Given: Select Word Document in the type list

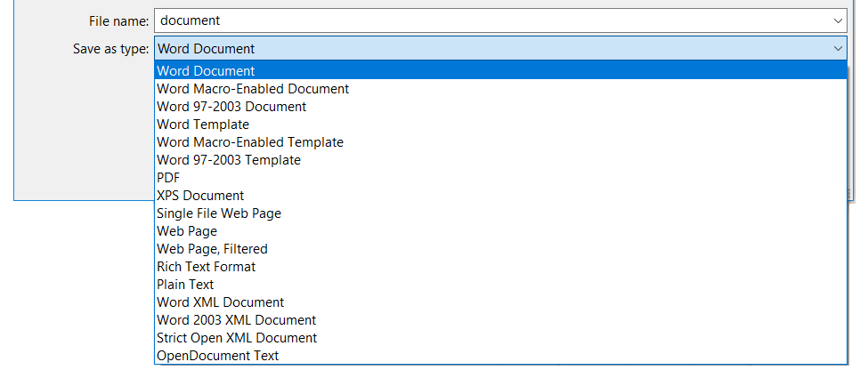Looking at the screenshot, I should pyautogui.click(x=500, y=71).
